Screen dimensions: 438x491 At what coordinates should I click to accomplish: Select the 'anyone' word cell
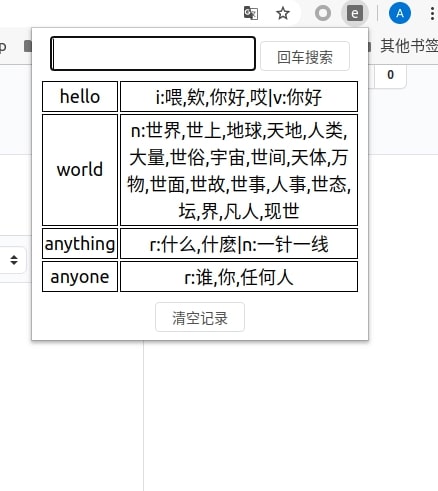(80, 277)
